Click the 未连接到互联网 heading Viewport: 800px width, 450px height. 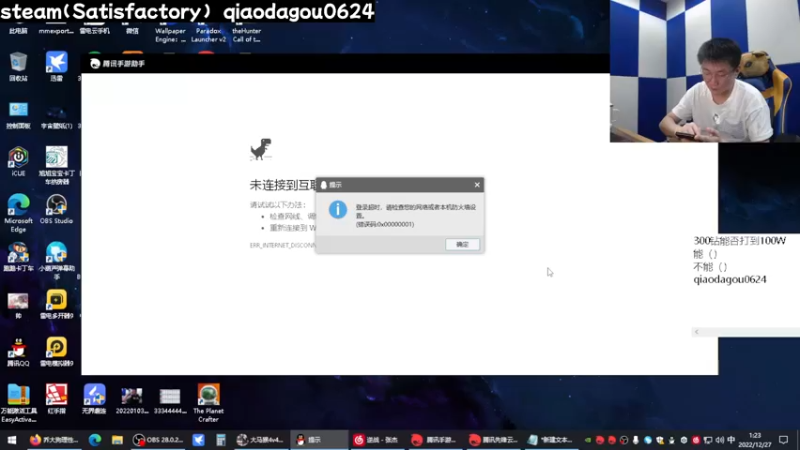283,185
